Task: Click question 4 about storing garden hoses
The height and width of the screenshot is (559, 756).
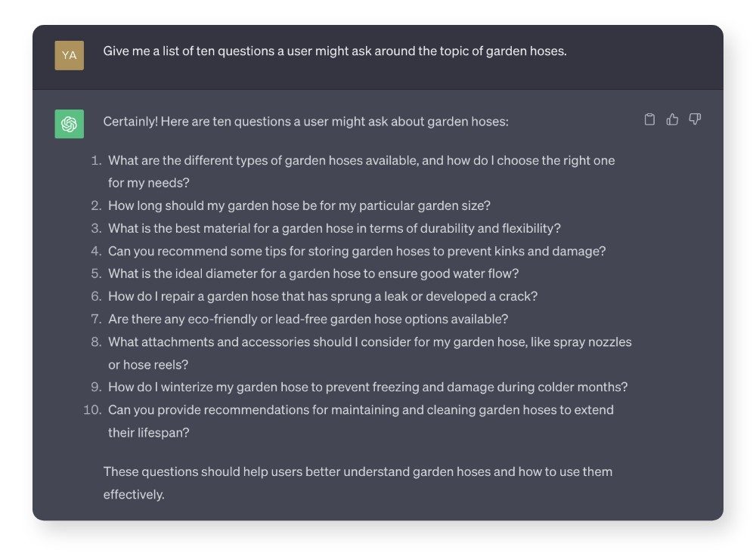Action: coord(357,251)
